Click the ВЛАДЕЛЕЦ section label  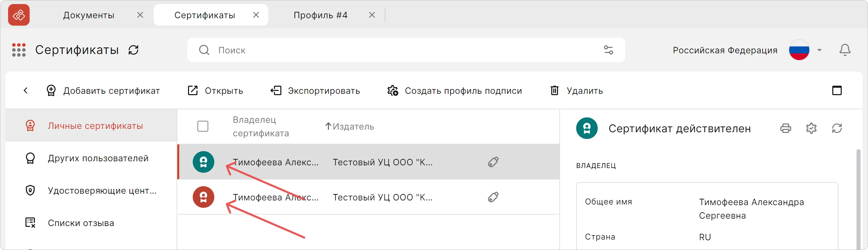596,166
